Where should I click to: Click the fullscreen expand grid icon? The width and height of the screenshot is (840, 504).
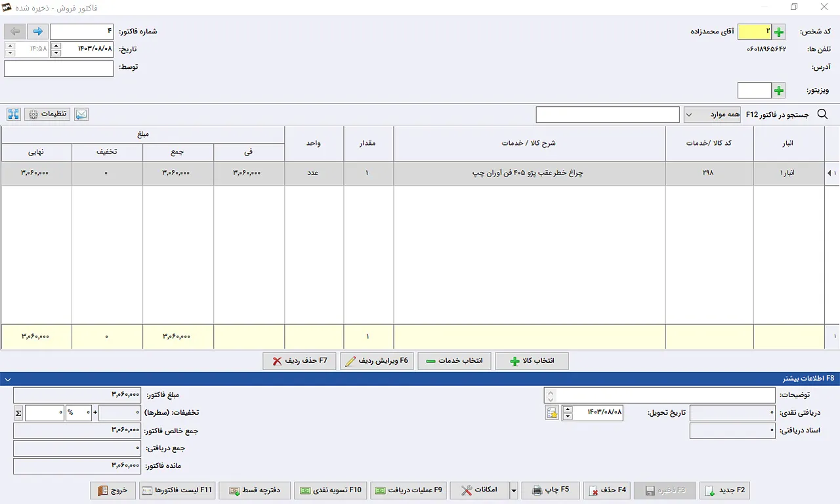click(x=14, y=114)
